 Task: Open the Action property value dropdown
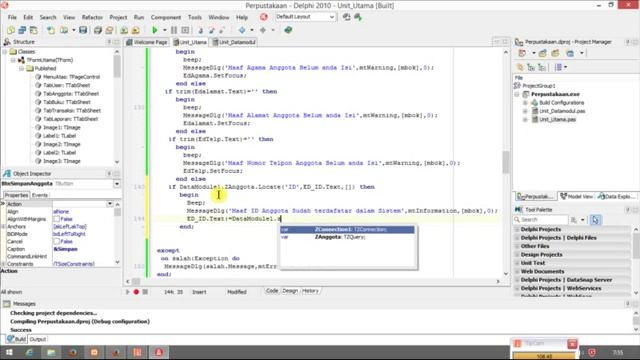click(x=109, y=204)
